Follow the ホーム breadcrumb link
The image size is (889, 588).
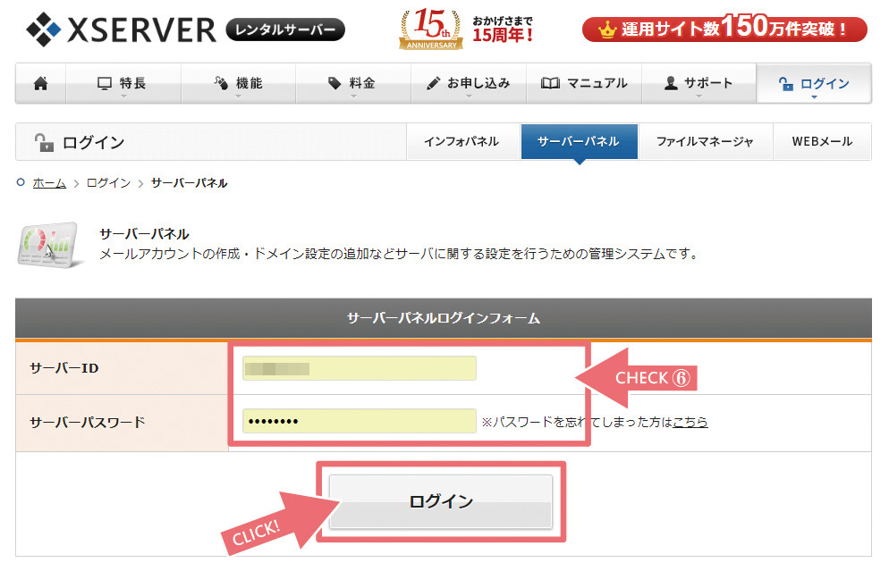[49, 183]
